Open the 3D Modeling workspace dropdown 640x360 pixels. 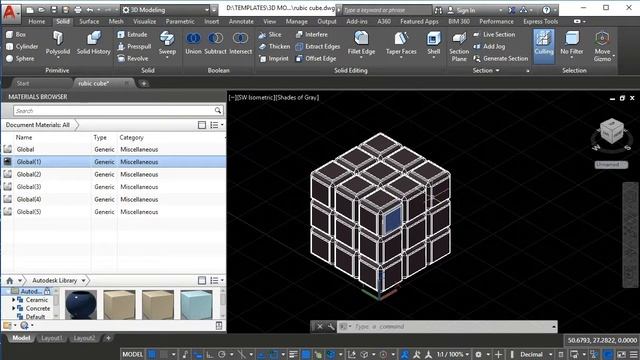pos(170,10)
